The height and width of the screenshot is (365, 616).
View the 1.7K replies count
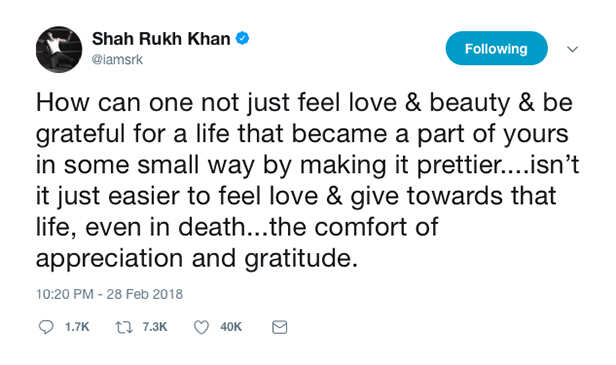click(x=77, y=327)
